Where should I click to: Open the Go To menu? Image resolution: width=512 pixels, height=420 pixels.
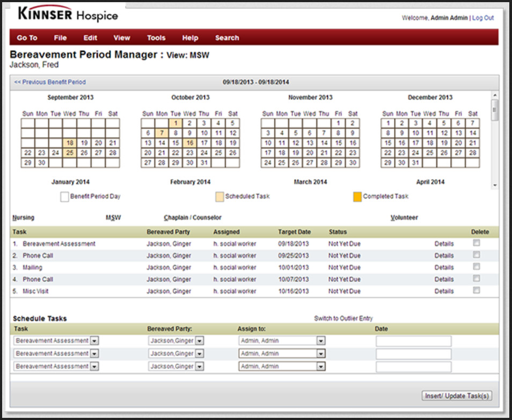tap(27, 38)
